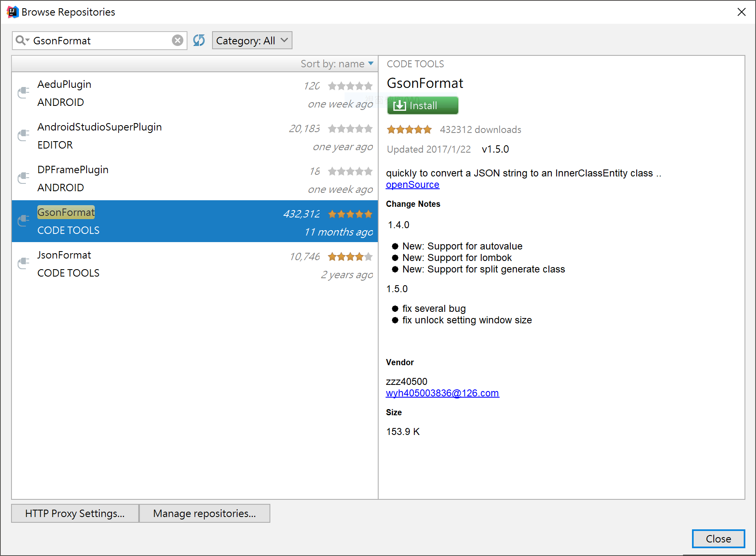Click vendor email wyh405003836@126.com
This screenshot has height=556, width=756.
coord(442,393)
